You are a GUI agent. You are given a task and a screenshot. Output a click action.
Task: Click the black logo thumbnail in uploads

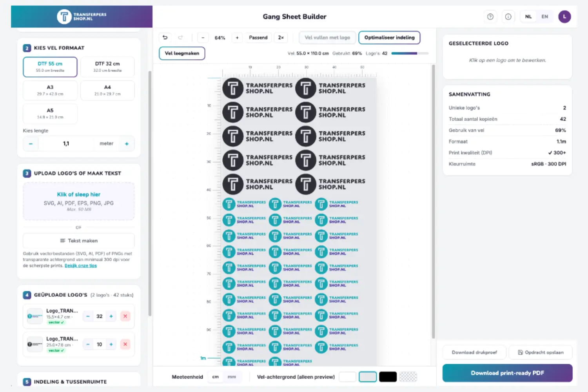(35, 344)
